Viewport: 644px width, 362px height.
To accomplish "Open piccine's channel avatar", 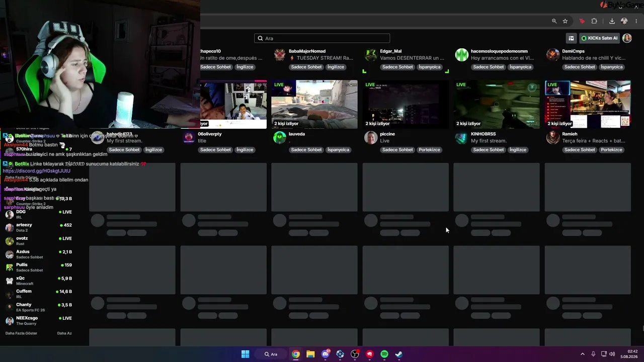I will tap(371, 138).
